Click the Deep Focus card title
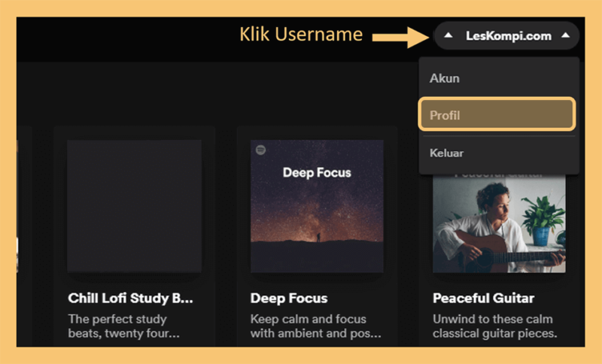The width and height of the screenshot is (602, 364). click(x=289, y=299)
